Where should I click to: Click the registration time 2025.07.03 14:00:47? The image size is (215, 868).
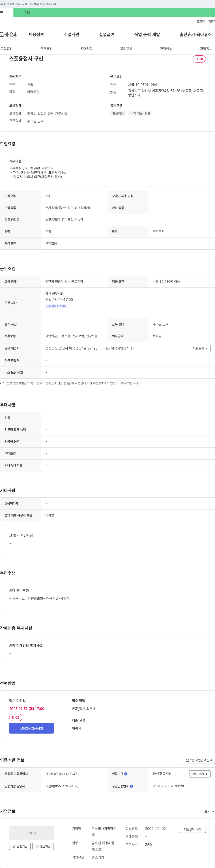tap(61, 774)
